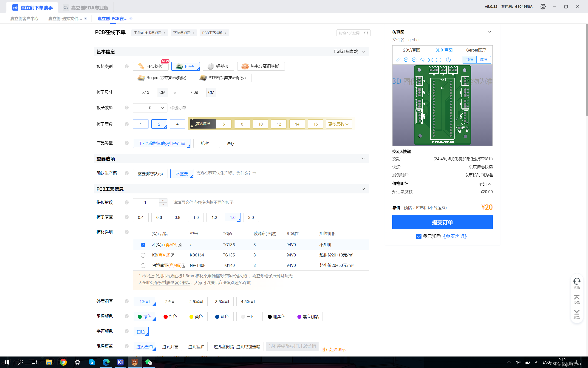The height and width of the screenshot is (368, 588).
Task: Fit board to preview window
Action: 431,60
